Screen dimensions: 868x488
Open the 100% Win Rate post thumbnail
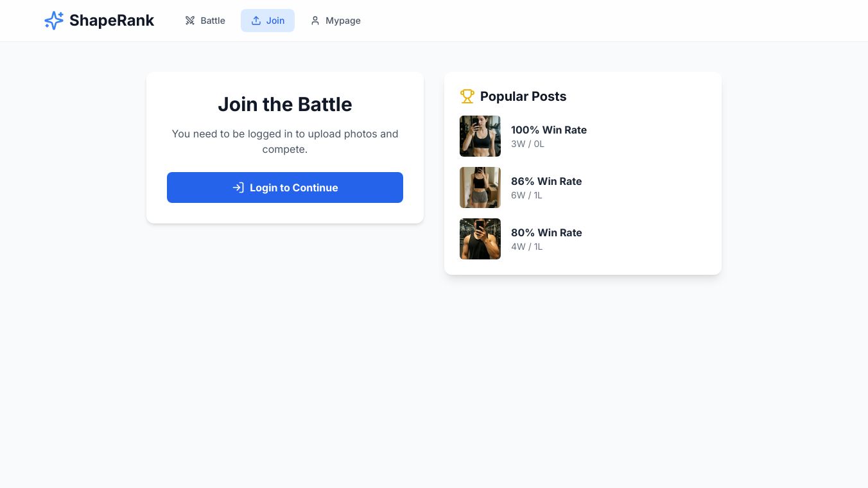click(480, 136)
